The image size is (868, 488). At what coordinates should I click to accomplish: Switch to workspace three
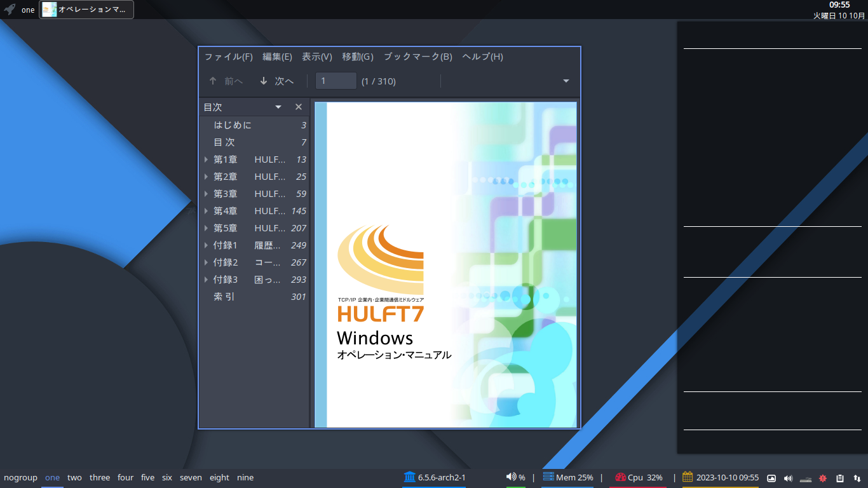coord(100,478)
